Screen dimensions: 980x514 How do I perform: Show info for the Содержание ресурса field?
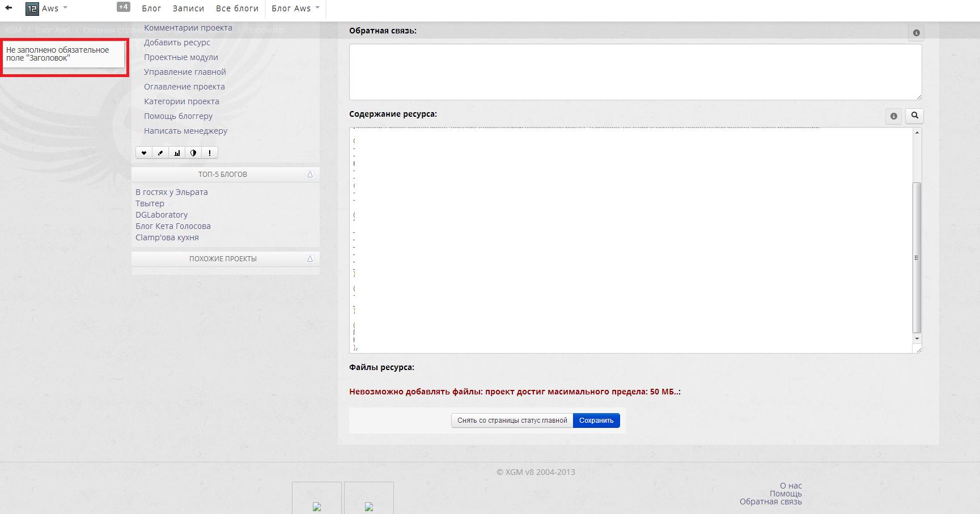894,116
